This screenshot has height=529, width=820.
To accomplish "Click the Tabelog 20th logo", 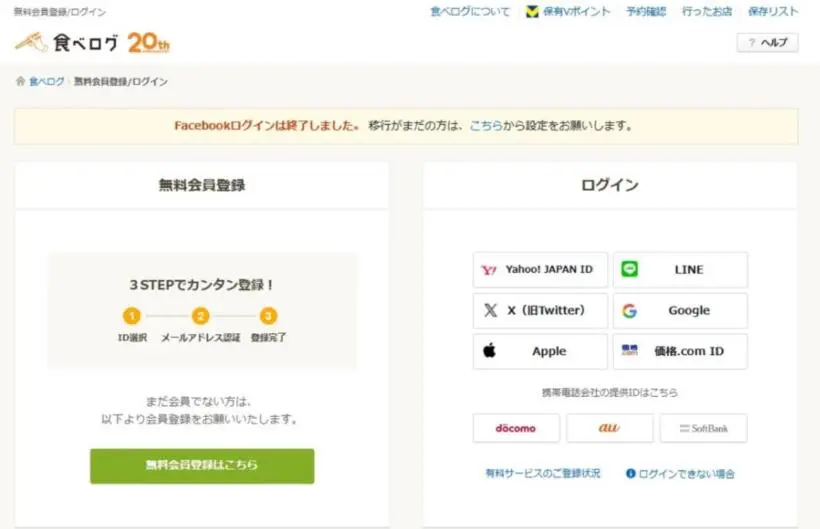I will (92, 42).
